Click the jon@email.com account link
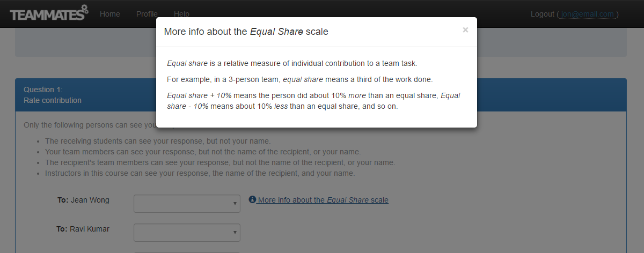This screenshot has height=253, width=644. (587, 14)
